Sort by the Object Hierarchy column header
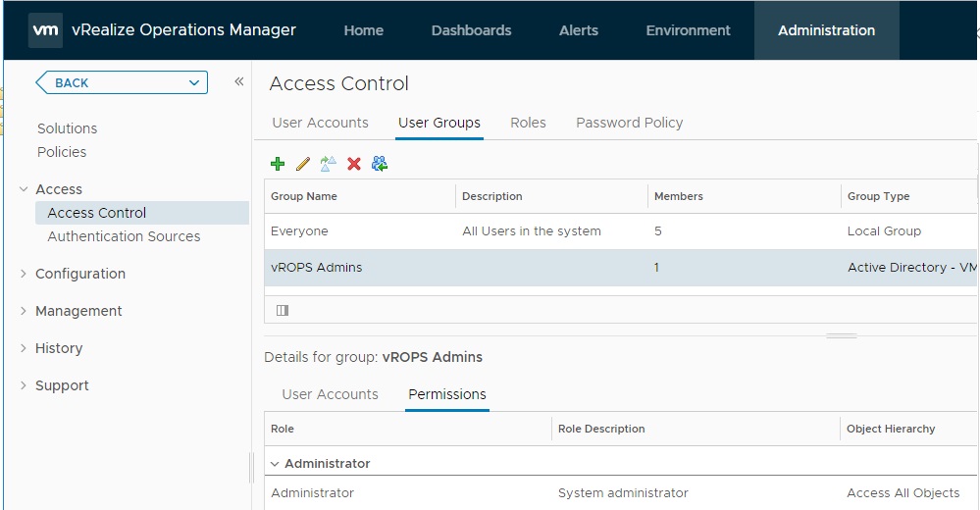Viewport: 980px width, 510px height. [x=891, y=429]
